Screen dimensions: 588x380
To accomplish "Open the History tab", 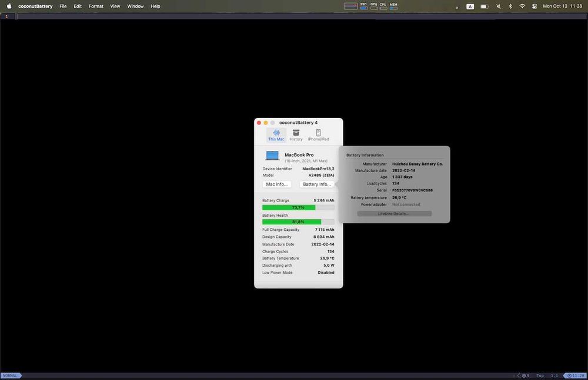I will [x=296, y=135].
